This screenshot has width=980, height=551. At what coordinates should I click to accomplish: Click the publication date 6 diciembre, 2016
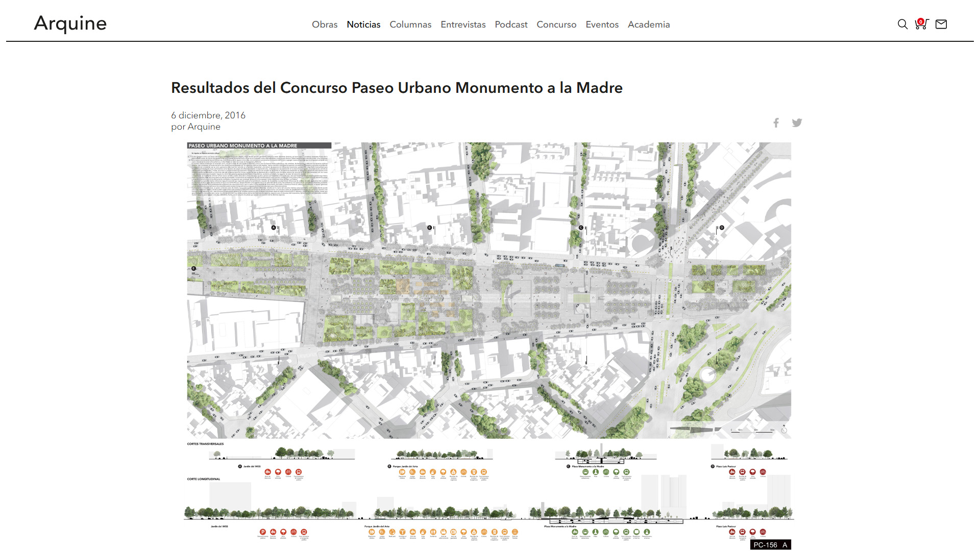click(x=208, y=115)
